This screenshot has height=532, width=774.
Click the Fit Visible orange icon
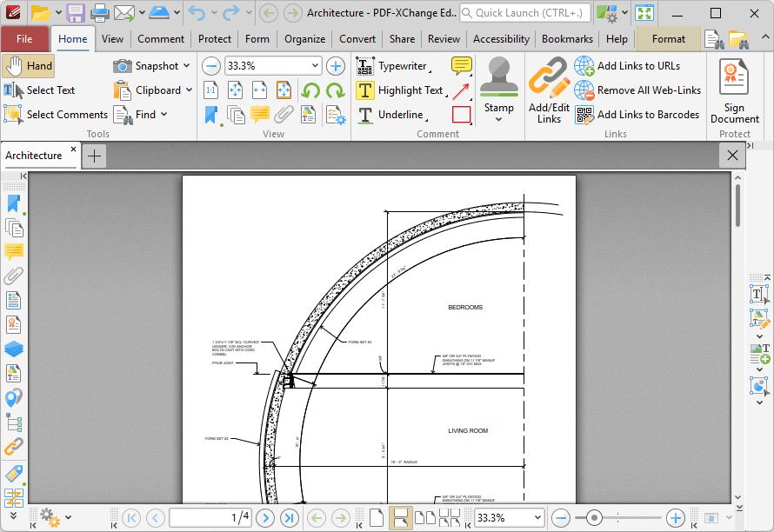284,90
